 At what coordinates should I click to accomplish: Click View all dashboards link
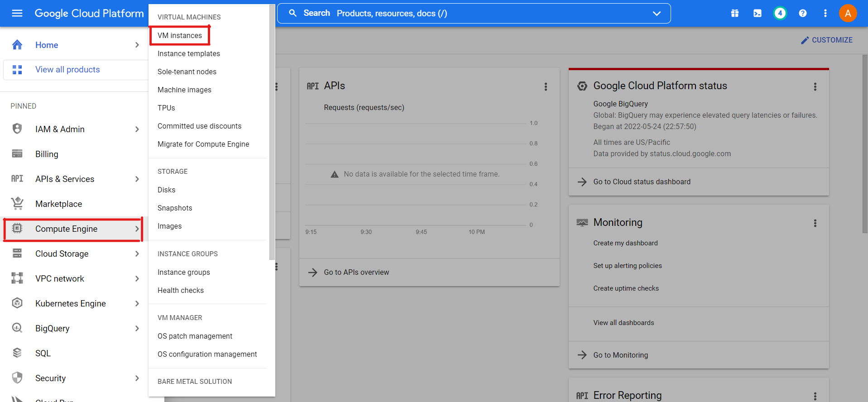point(623,323)
